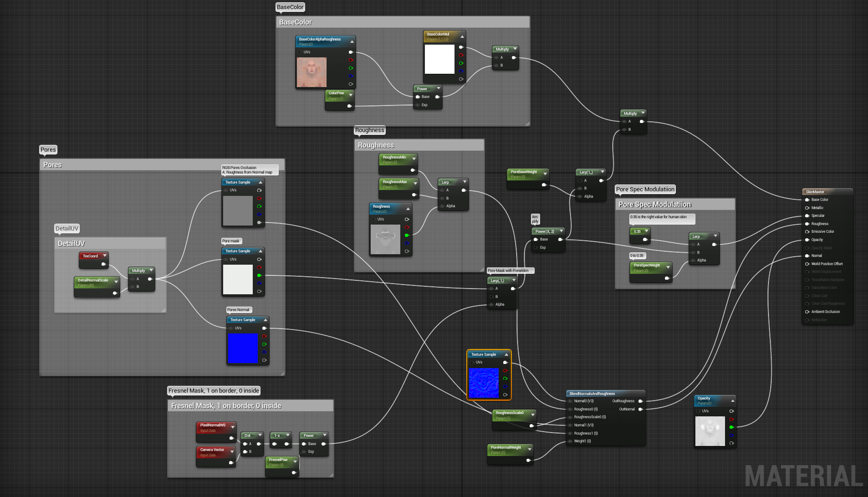Click the red channel pin of Pores Normal sample
868x497 pixels.
264,336
